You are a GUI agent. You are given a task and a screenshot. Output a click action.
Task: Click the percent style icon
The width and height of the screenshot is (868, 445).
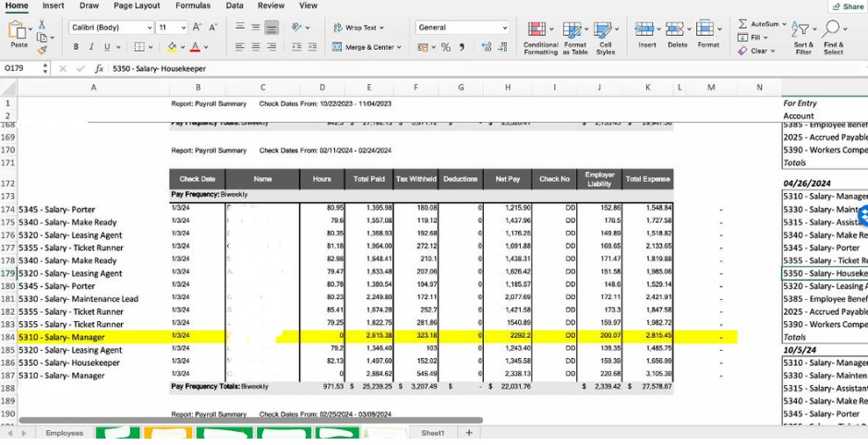(x=446, y=47)
